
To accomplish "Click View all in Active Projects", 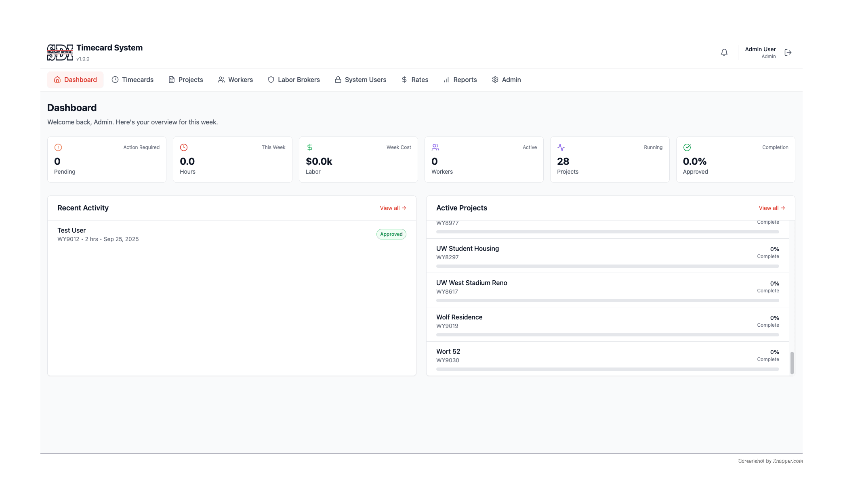I will click(772, 208).
